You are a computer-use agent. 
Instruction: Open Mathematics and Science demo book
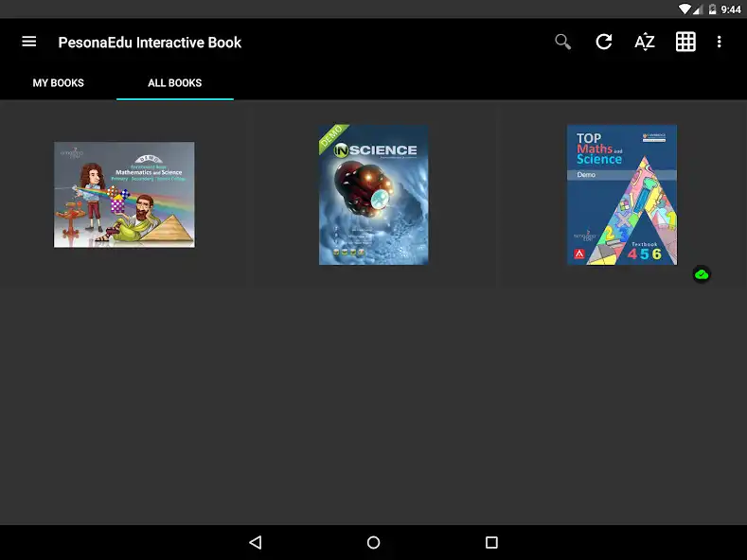[124, 194]
